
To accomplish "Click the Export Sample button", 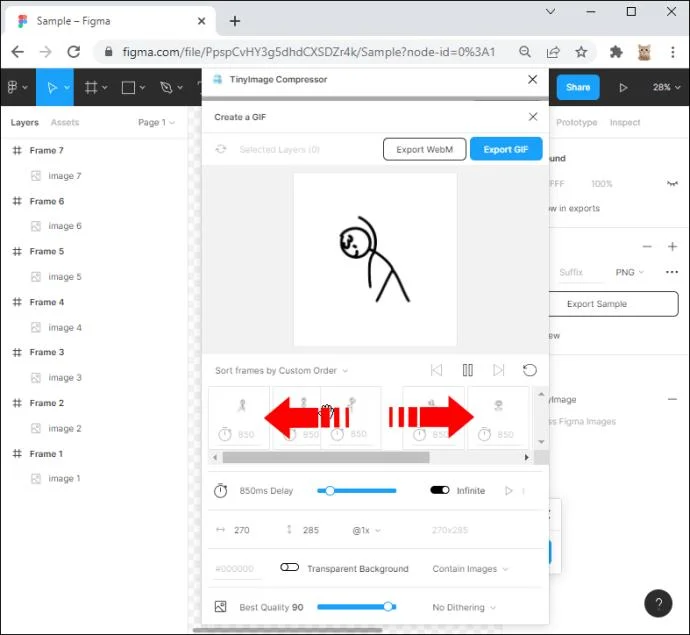I will 613,304.
